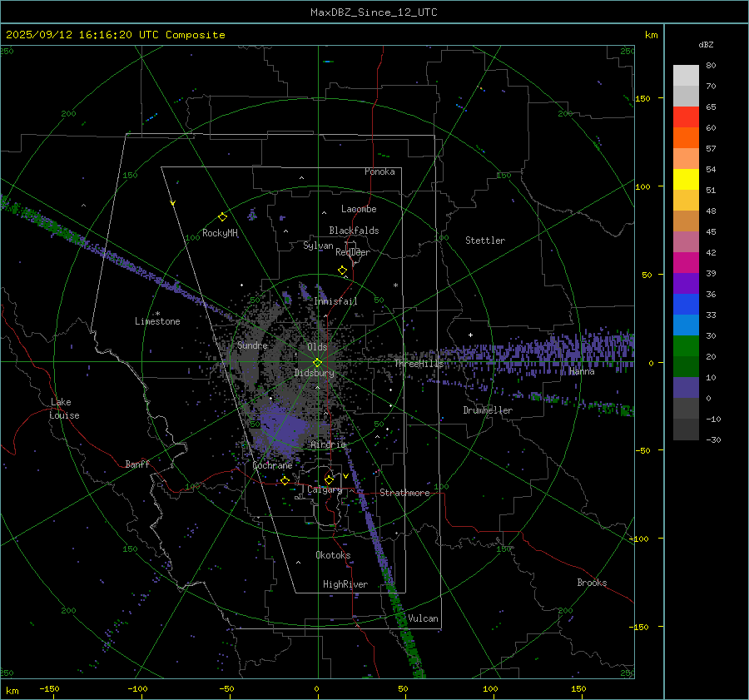749x700 pixels.
Task: Select the dark green 10-20 dBZ legend band
Action: 686,367
